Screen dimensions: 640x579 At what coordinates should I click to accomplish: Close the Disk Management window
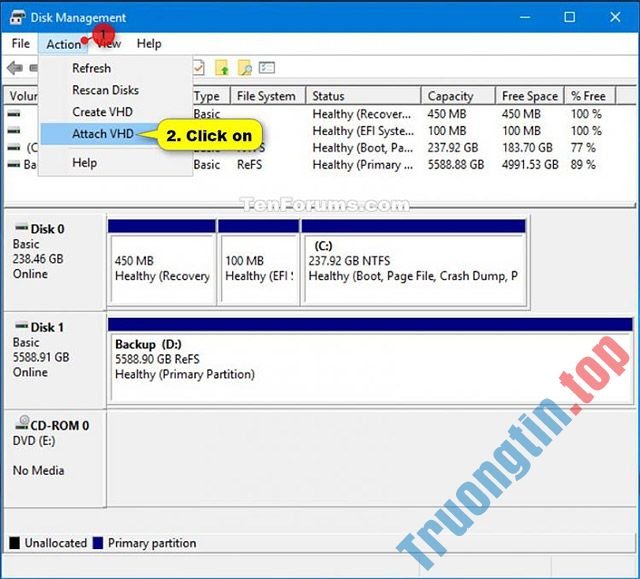point(615,17)
